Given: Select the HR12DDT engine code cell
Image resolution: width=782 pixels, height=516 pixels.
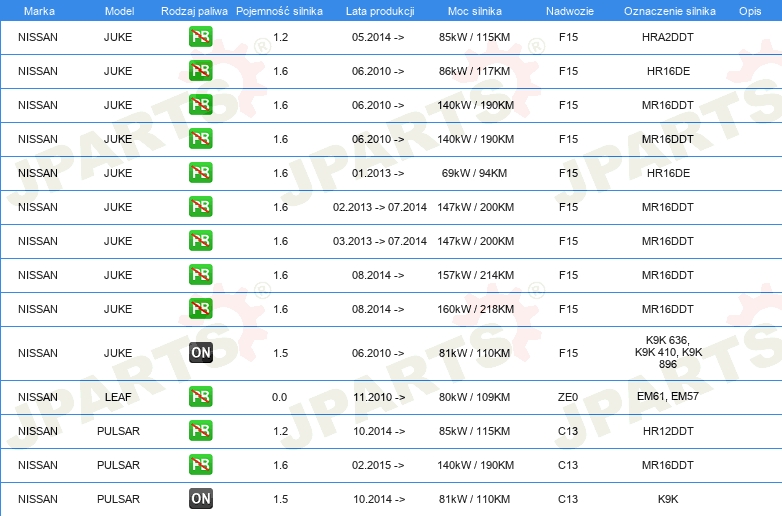Looking at the screenshot, I should (668, 431).
